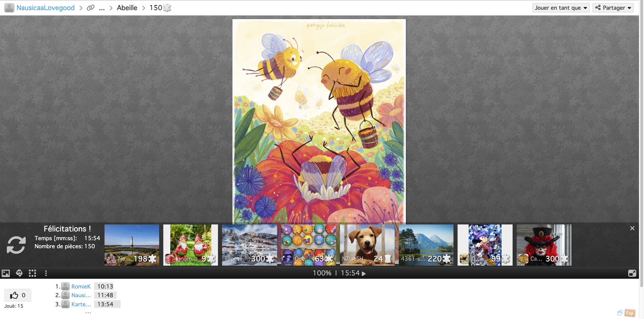The image size is (644, 319).
Task: Expand more leaderboard results below Karte...
Action: point(88,313)
